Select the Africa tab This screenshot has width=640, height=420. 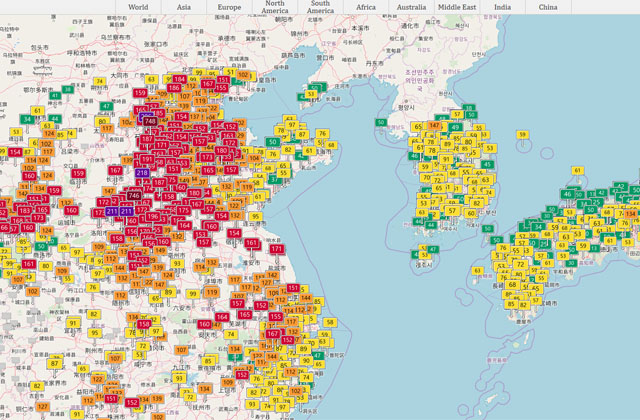point(366,7)
